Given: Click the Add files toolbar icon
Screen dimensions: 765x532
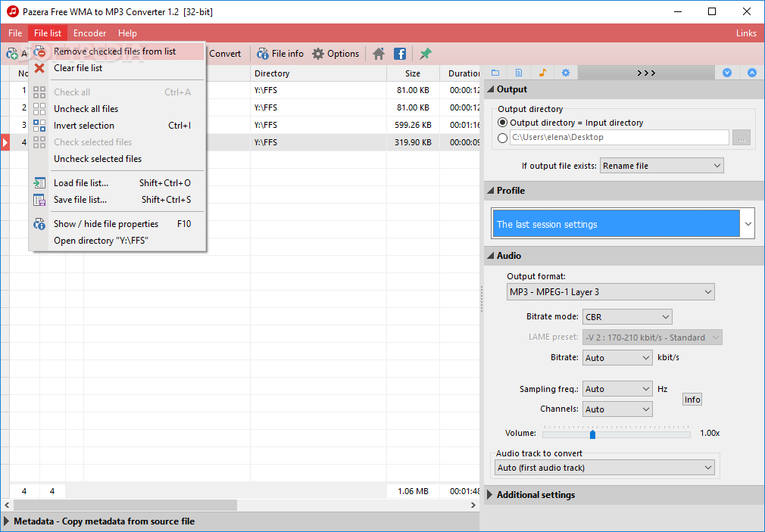Looking at the screenshot, I should (x=11, y=54).
